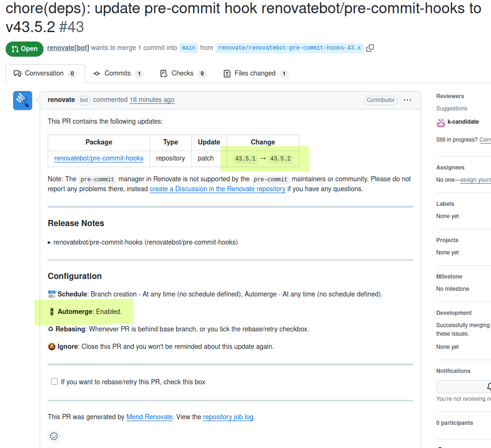Click the Files changed diff icon
This screenshot has height=448, width=491.
click(227, 73)
